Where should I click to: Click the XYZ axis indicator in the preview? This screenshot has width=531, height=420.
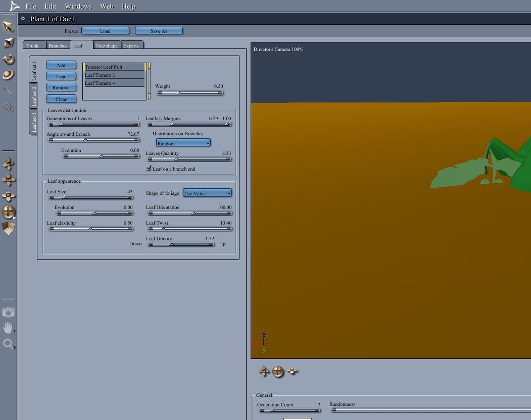(x=260, y=343)
